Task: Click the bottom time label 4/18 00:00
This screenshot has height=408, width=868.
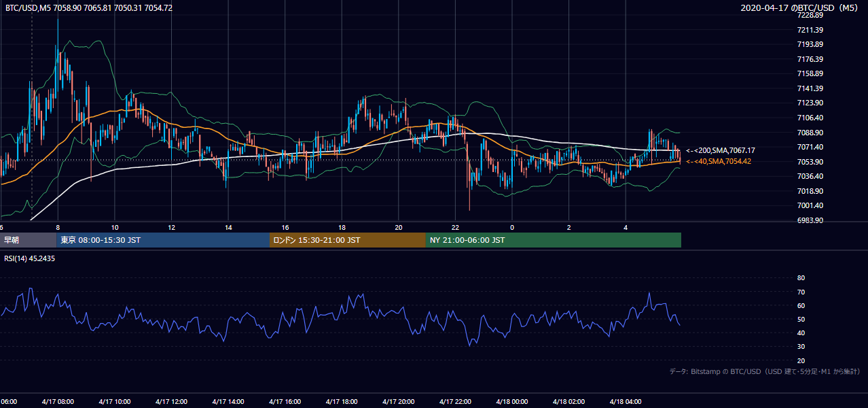Action: [511, 402]
